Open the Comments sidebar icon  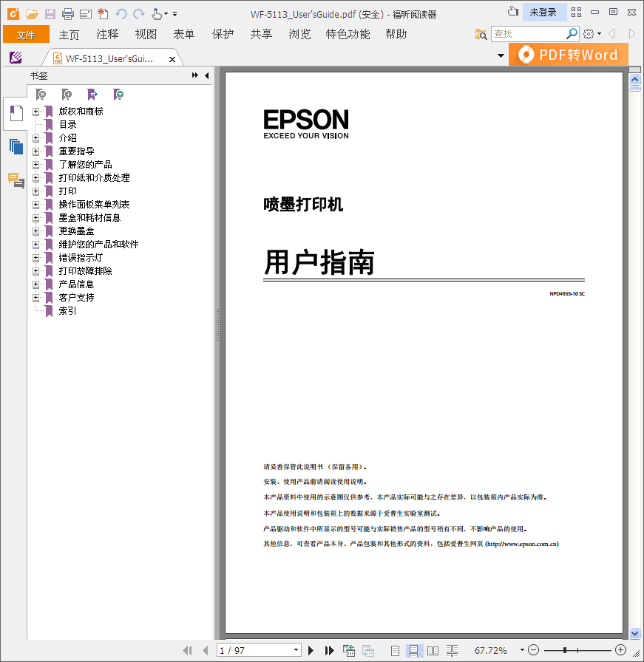pyautogui.click(x=16, y=180)
